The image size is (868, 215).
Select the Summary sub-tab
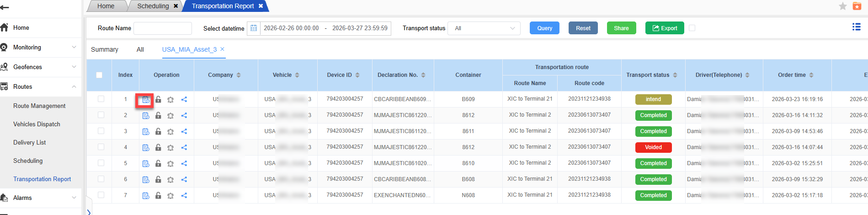105,49
